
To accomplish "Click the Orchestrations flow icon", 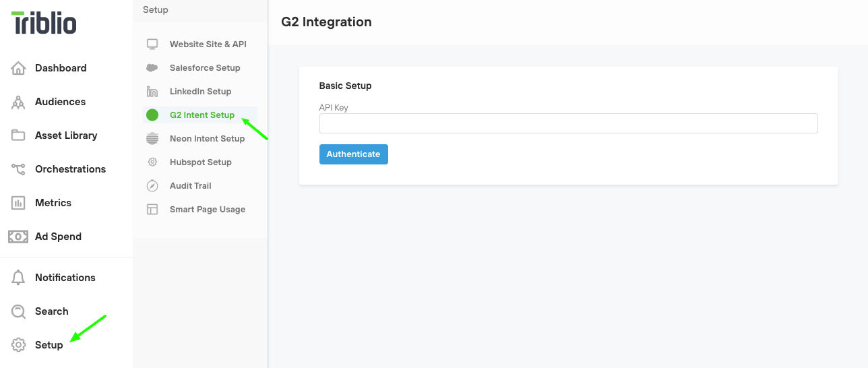I will 18,169.
